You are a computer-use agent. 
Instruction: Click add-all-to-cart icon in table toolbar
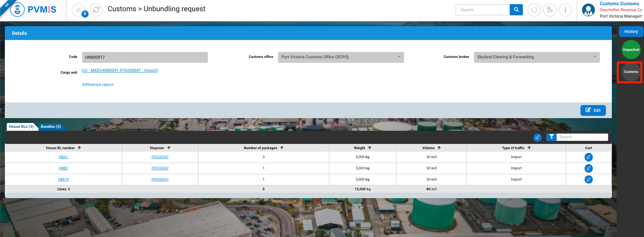pyautogui.click(x=537, y=138)
